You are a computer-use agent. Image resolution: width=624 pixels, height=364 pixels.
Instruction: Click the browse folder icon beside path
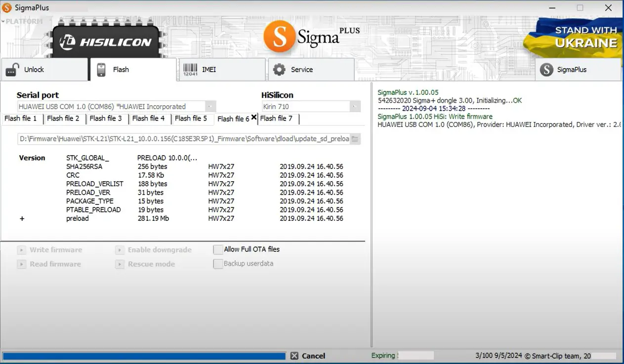[x=355, y=139]
